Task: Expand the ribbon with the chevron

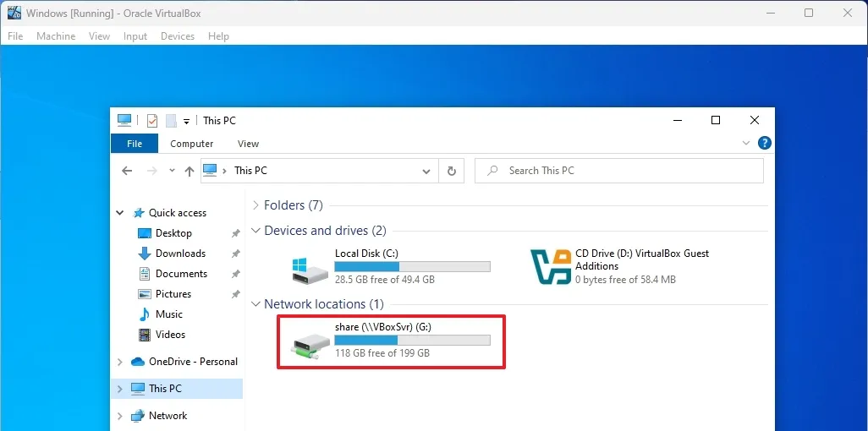Action: pos(745,144)
